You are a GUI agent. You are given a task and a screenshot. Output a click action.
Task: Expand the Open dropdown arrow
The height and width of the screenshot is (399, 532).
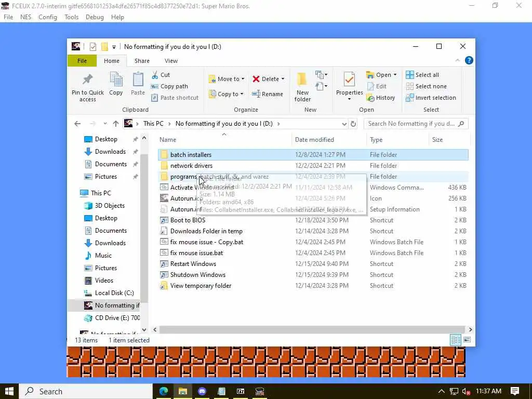[x=395, y=75]
